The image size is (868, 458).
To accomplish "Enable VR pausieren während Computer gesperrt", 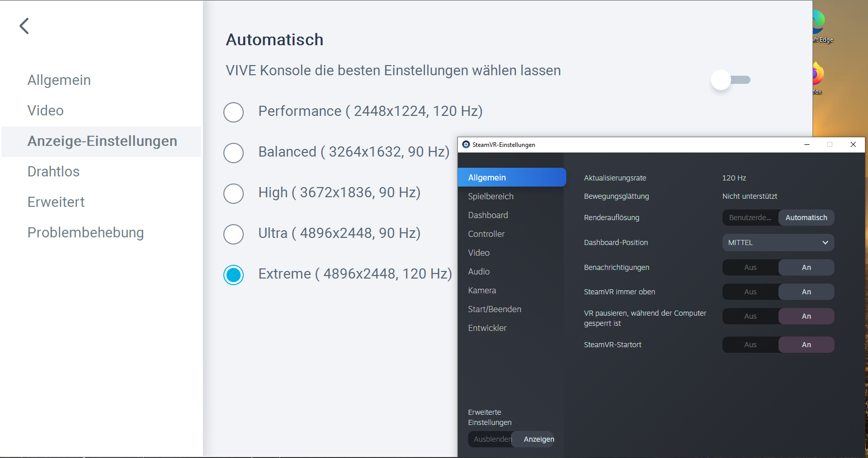I will [806, 316].
